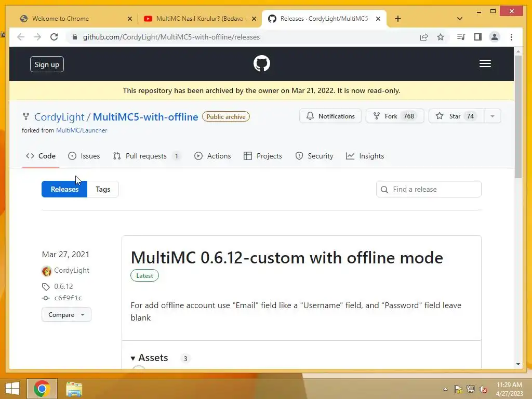Open the hamburger navigation menu
532x399 pixels.
pyautogui.click(x=485, y=63)
